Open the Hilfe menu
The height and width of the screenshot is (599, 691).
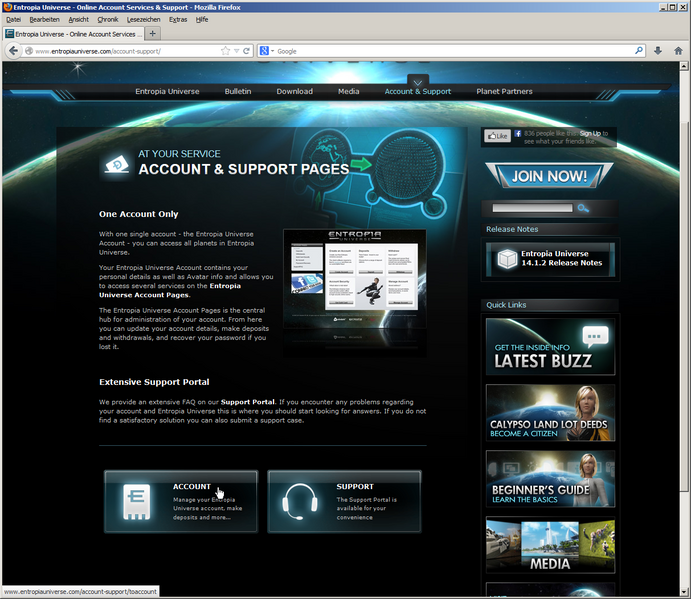(x=202, y=19)
